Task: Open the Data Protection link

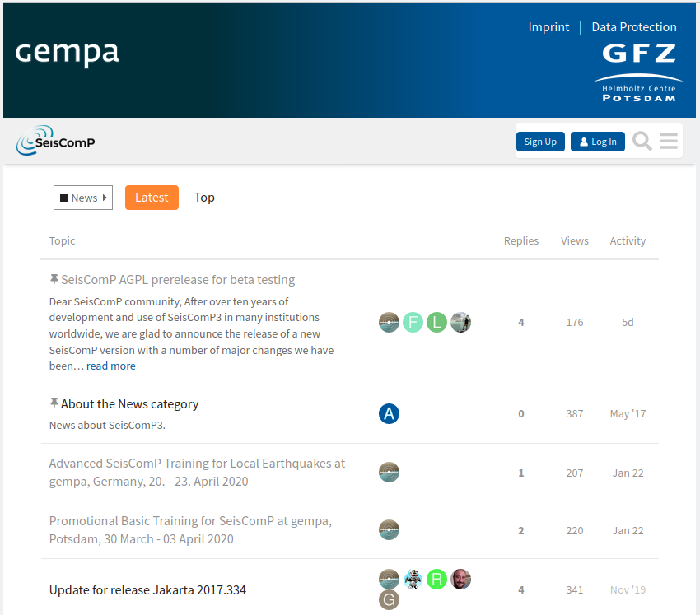Action: point(634,27)
